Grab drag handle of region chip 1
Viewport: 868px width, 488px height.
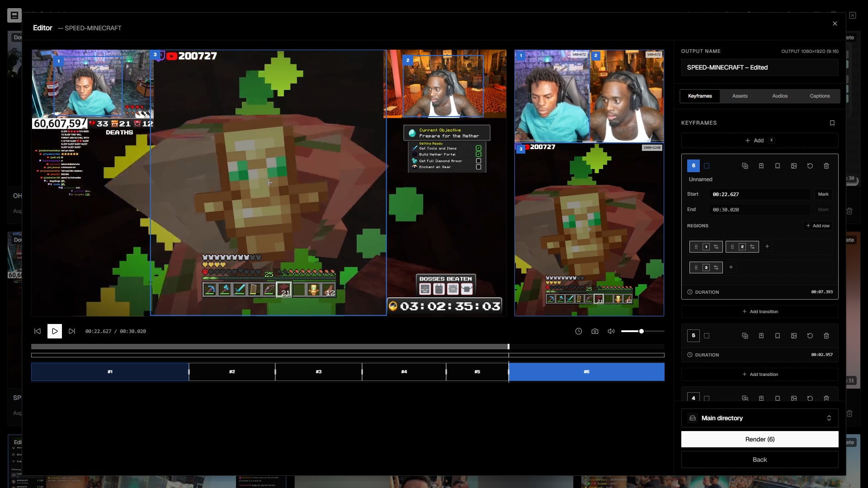click(x=696, y=247)
